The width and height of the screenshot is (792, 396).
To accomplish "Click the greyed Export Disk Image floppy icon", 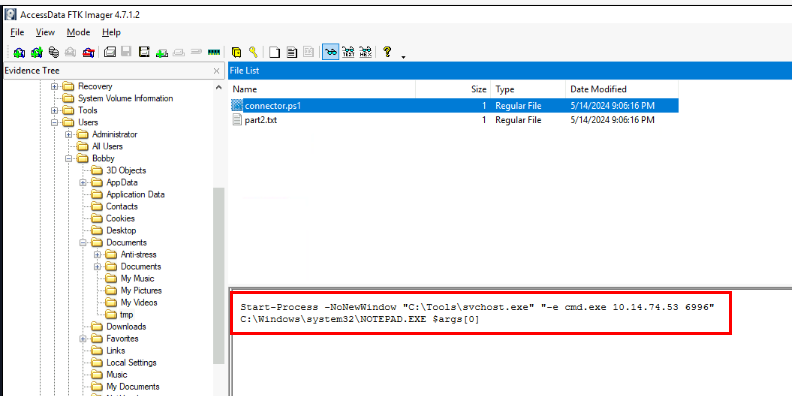I will pyautogui.click(x=126, y=52).
